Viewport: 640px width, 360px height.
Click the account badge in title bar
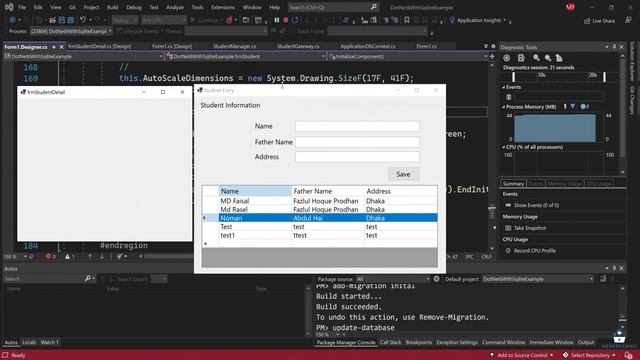570,7
